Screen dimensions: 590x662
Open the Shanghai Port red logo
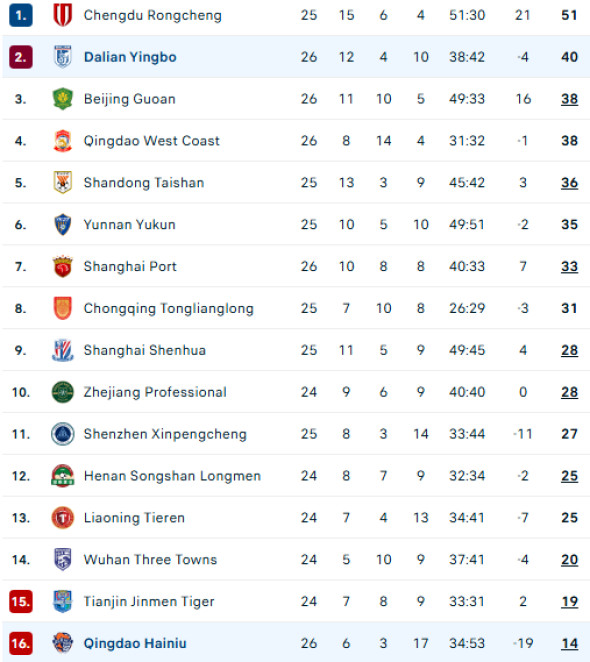tap(63, 266)
